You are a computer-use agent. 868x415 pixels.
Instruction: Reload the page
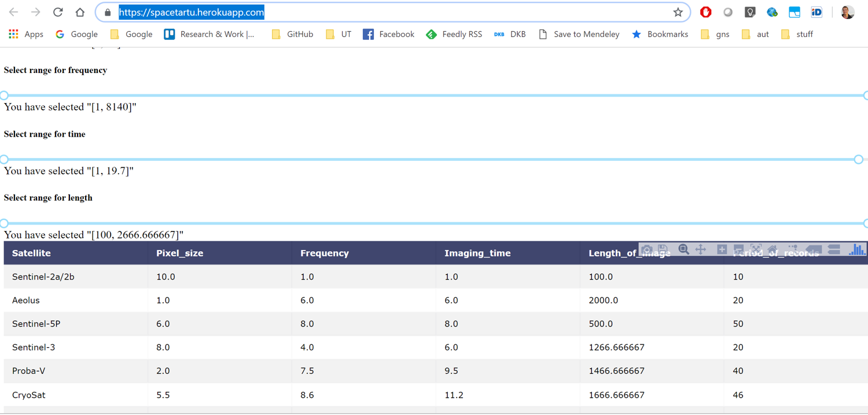pyautogui.click(x=58, y=12)
